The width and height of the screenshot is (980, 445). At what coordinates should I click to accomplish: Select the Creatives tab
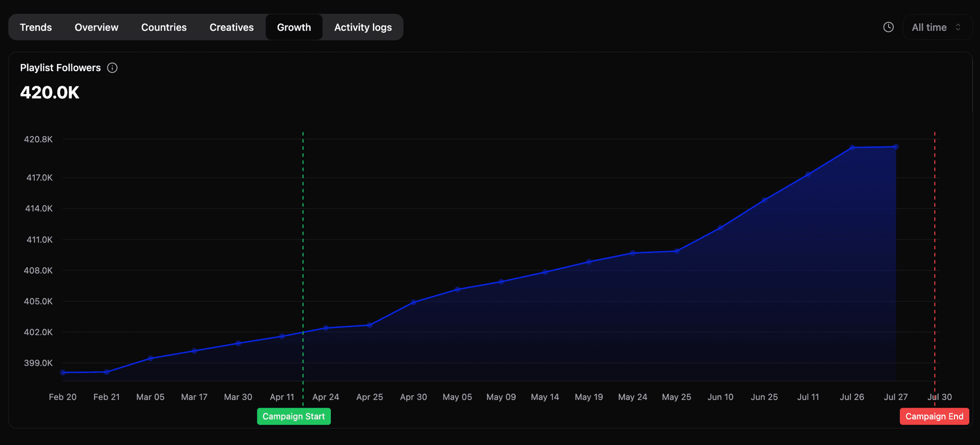point(232,27)
